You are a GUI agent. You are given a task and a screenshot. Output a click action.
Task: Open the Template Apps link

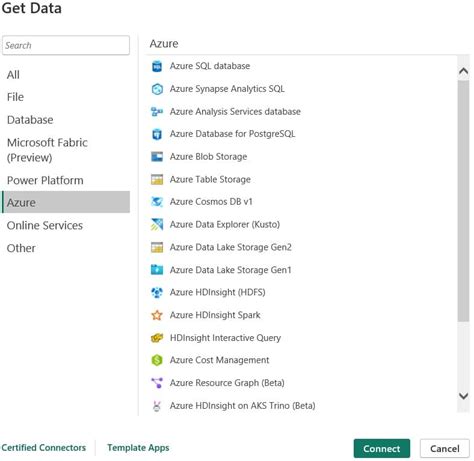[138, 447]
